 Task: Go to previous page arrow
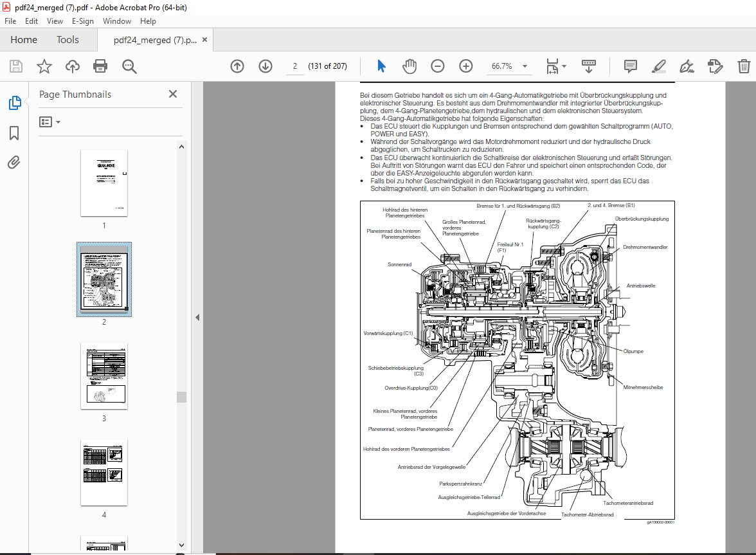[x=237, y=66]
